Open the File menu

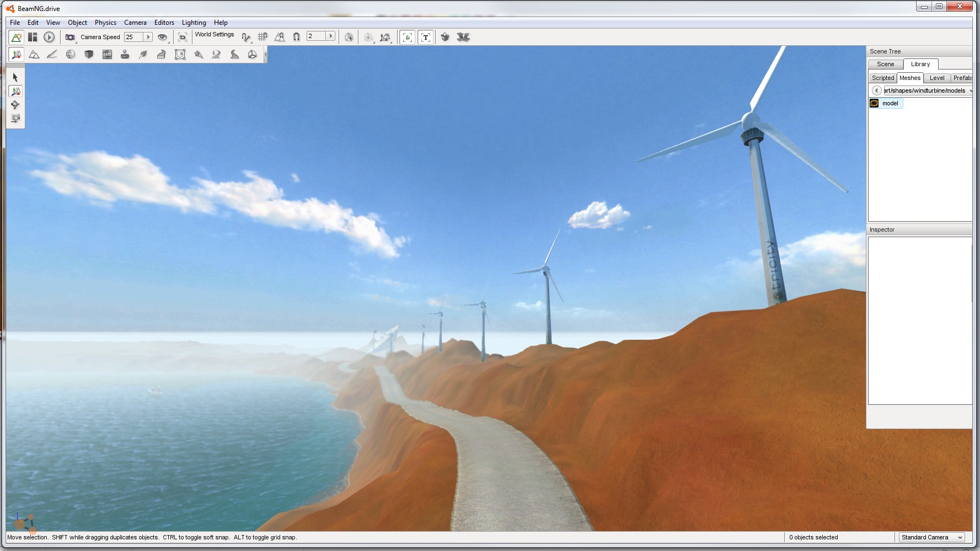pyautogui.click(x=15, y=23)
